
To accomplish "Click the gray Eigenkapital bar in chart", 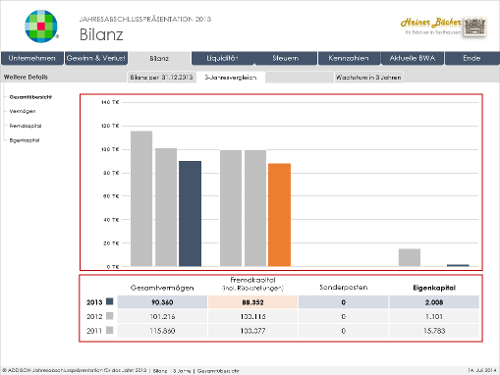I will [x=409, y=257].
